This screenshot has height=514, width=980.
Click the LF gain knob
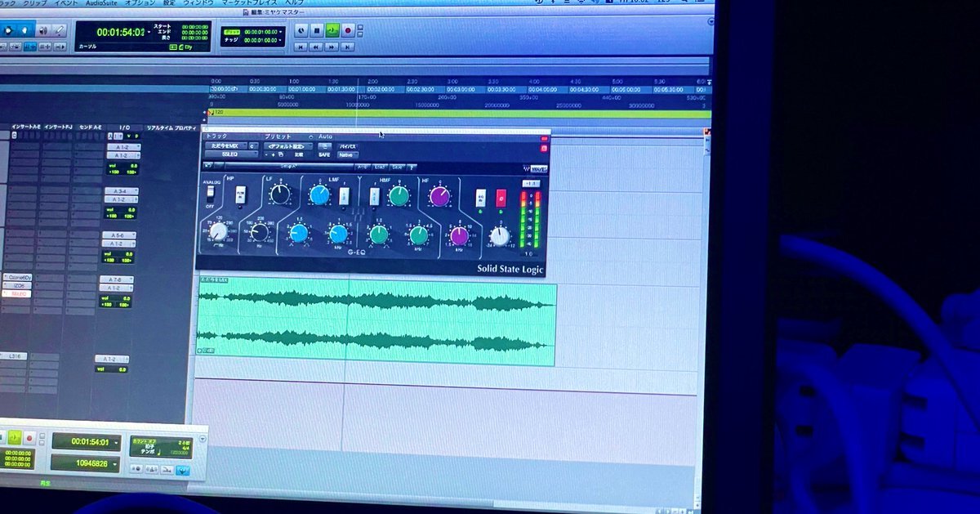click(280, 194)
